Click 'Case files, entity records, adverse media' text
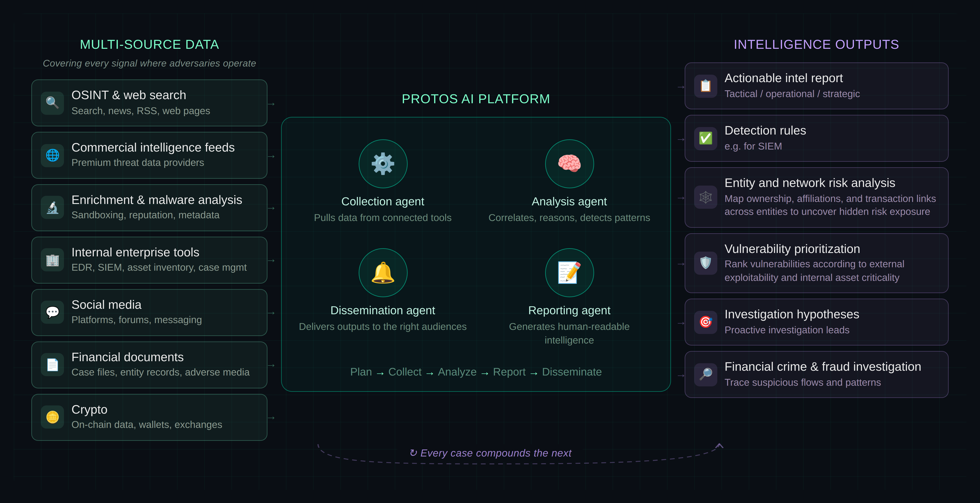This screenshot has width=980, height=503. (x=161, y=372)
